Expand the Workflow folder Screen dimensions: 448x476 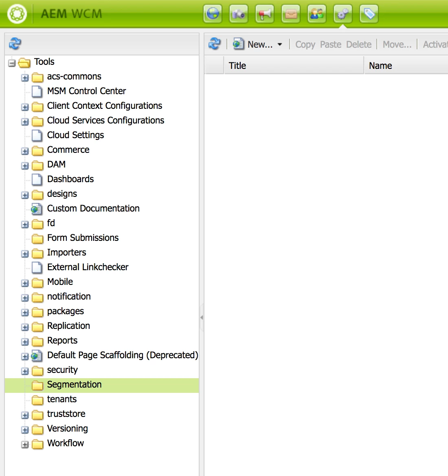pos(25,445)
